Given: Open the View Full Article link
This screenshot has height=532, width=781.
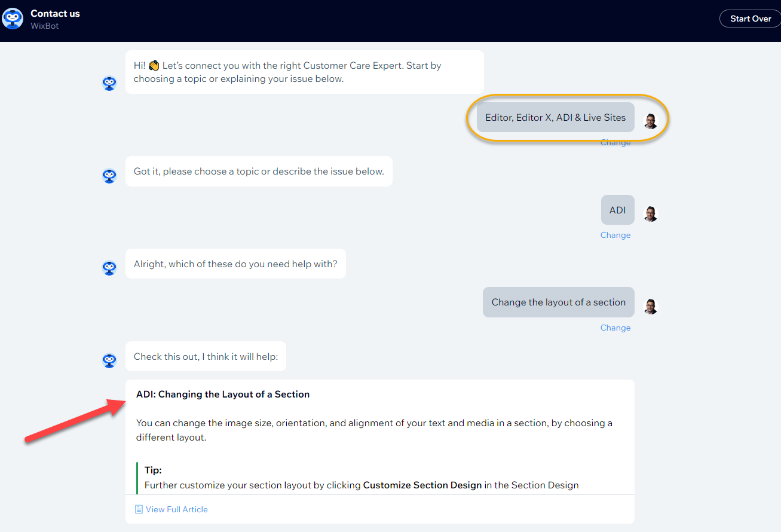Looking at the screenshot, I should [x=176, y=509].
